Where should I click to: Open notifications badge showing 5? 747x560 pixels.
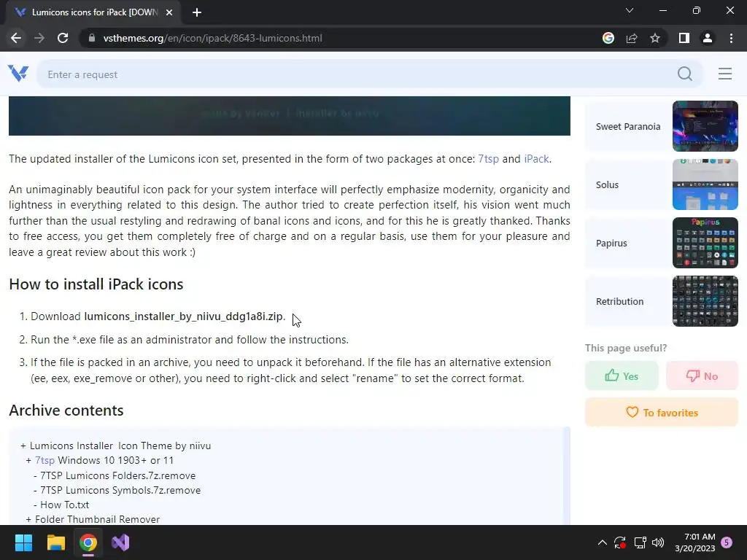727,542
